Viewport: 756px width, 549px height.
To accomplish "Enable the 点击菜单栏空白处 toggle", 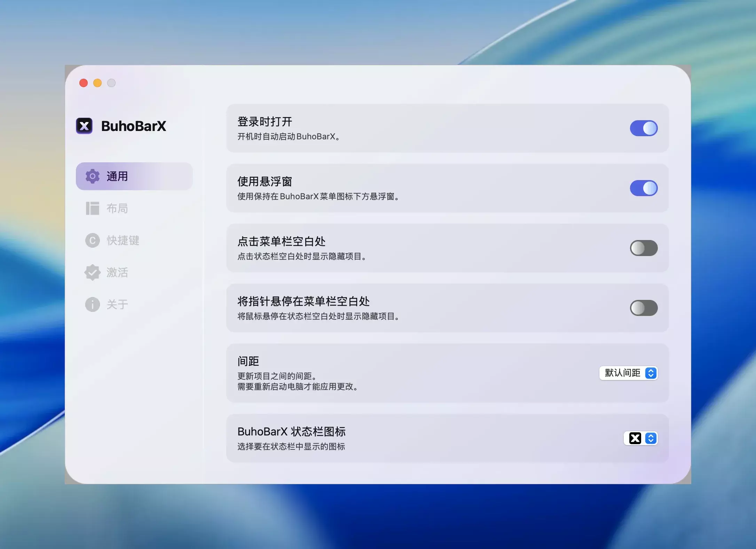I will (644, 248).
